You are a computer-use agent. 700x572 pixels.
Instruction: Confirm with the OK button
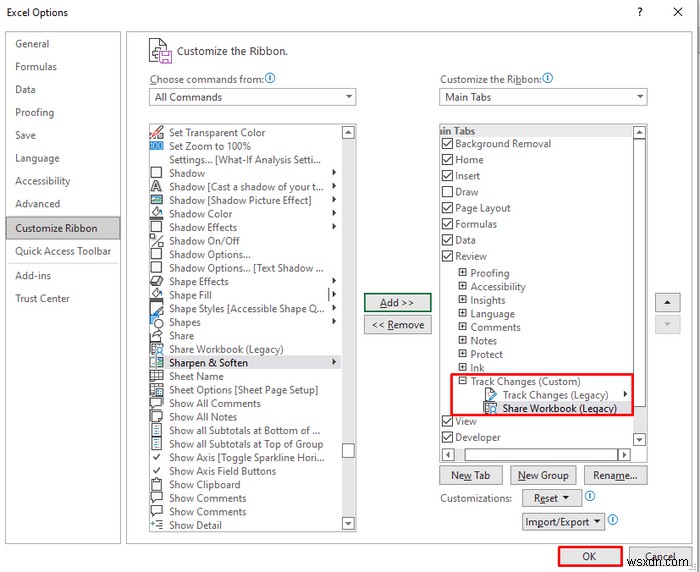(590, 556)
